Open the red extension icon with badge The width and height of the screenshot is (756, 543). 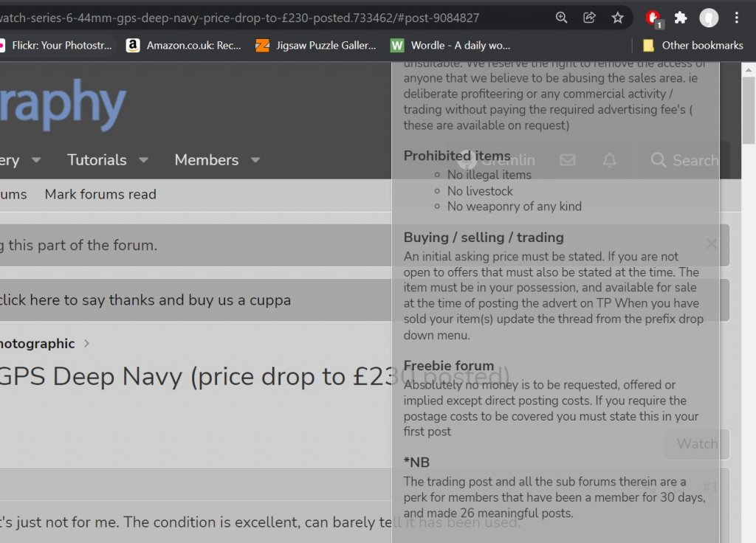tap(653, 18)
